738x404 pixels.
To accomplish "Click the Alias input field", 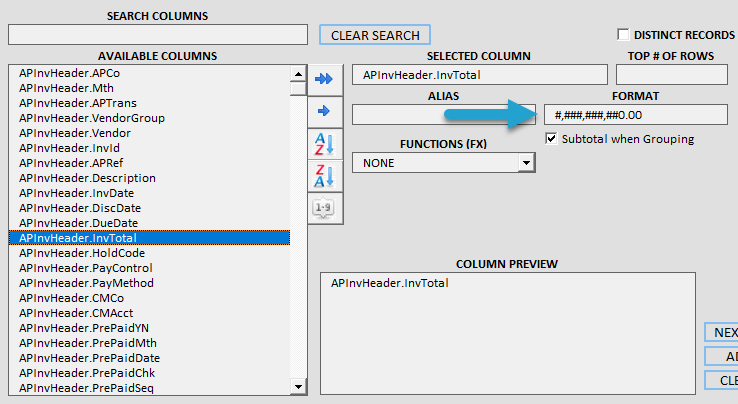I will coord(443,115).
